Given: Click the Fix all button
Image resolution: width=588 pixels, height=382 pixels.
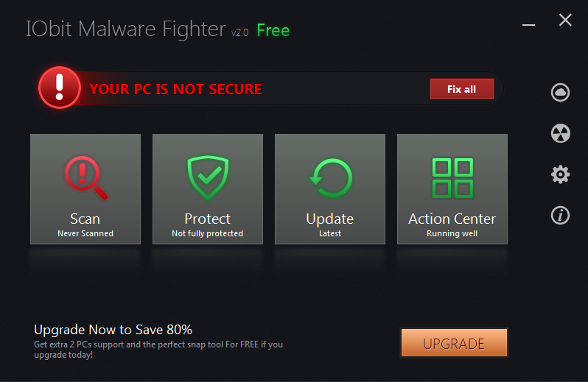Looking at the screenshot, I should pos(461,89).
